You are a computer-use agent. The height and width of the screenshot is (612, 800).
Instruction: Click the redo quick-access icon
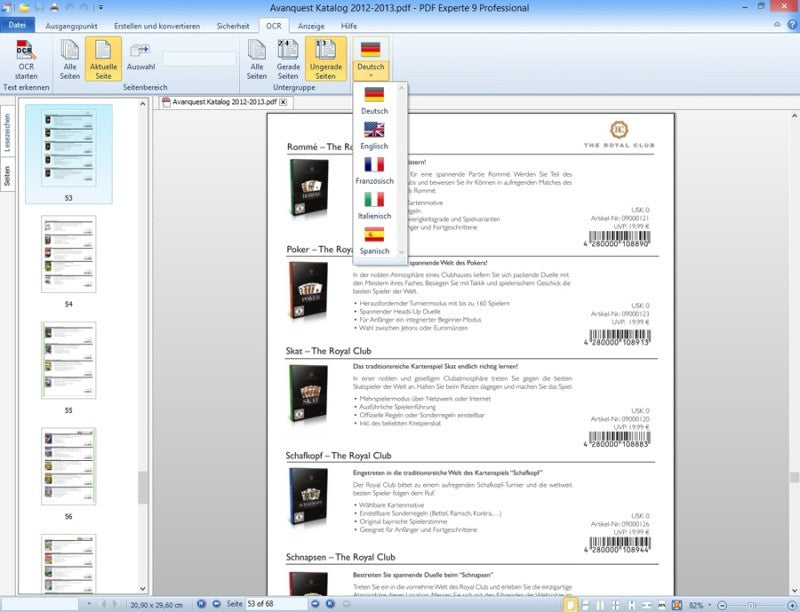(x=85, y=8)
